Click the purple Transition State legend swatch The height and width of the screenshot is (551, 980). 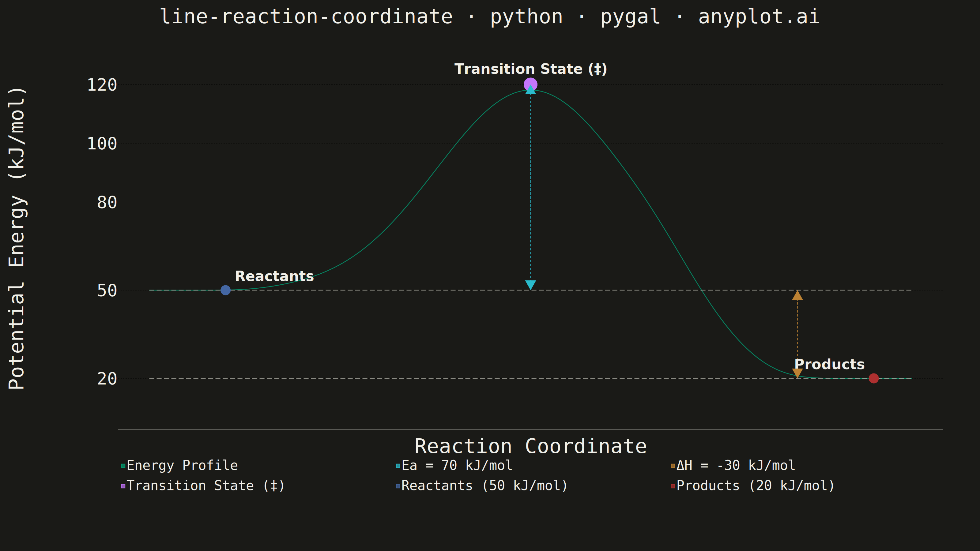tap(123, 486)
